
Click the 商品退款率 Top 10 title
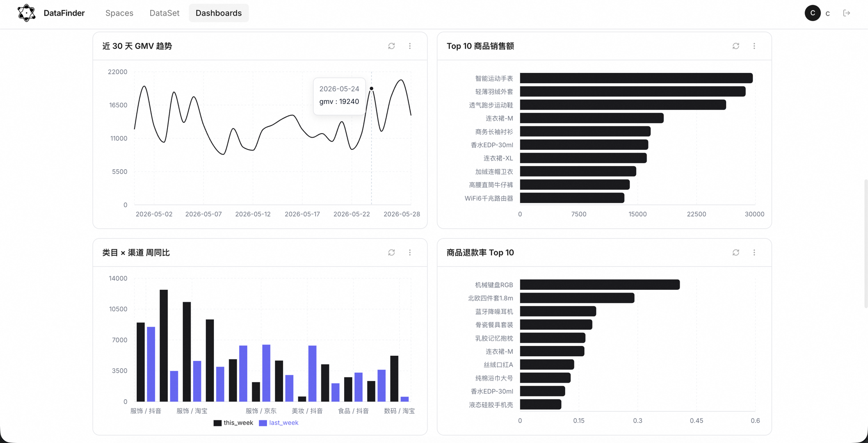(x=480, y=253)
